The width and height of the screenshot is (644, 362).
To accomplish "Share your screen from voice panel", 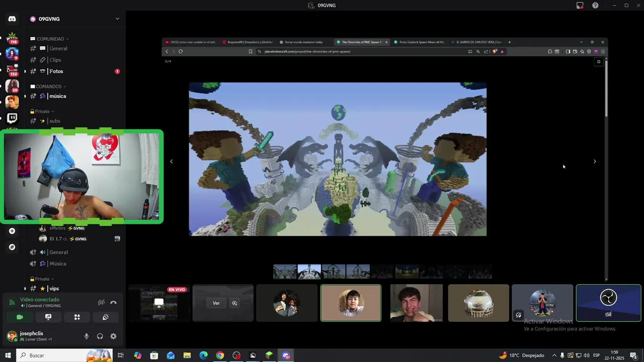I will 48,317.
